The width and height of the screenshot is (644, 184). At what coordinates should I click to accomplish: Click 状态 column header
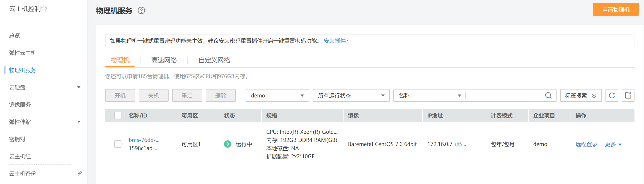[x=229, y=116]
